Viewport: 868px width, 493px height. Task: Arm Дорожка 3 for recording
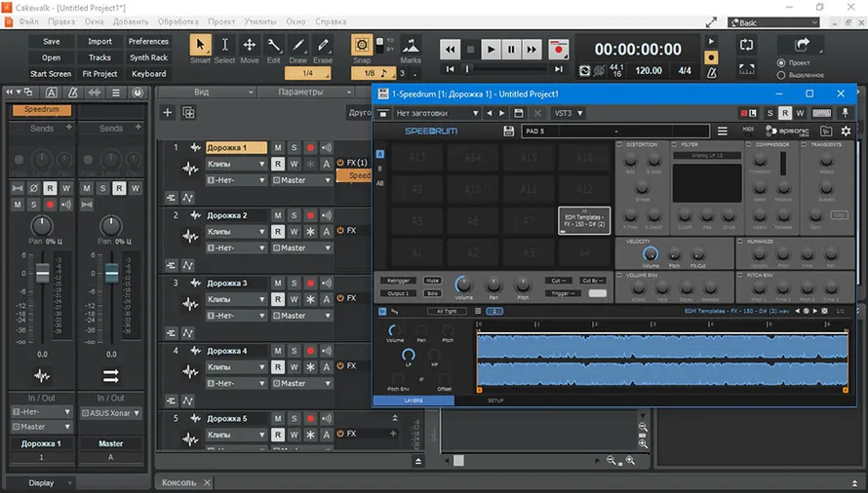click(310, 284)
